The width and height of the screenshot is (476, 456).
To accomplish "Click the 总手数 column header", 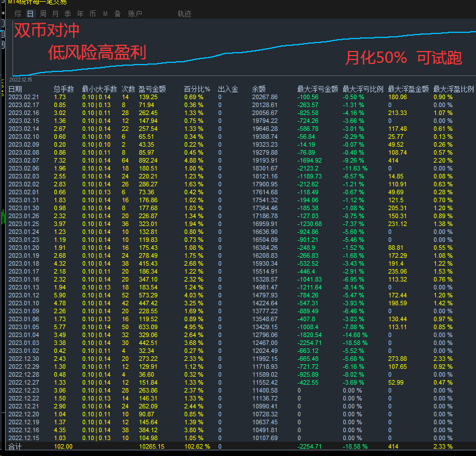I will pyautogui.click(x=63, y=89).
